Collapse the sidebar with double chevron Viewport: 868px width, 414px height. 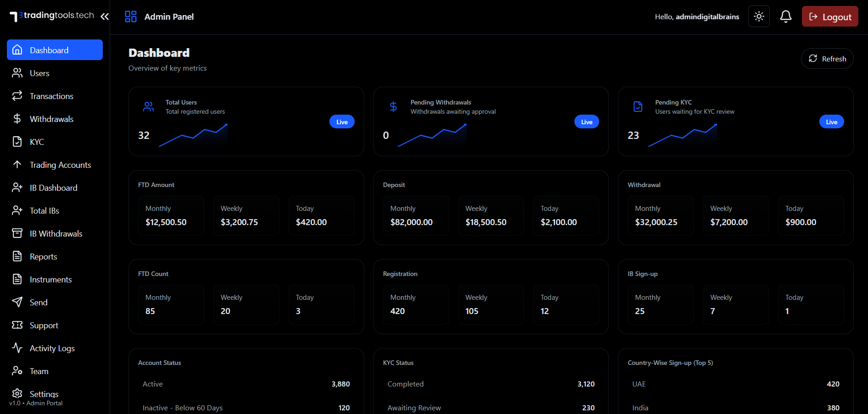(x=105, y=17)
